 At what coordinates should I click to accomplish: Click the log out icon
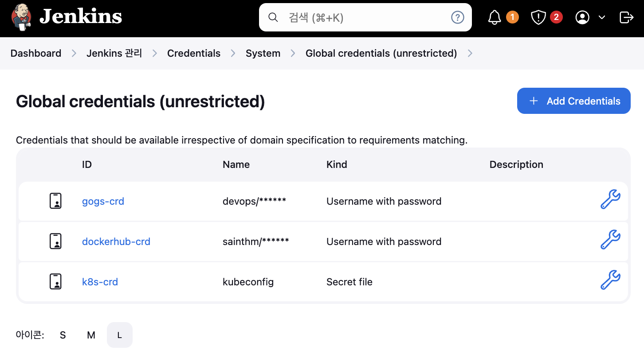[626, 17]
